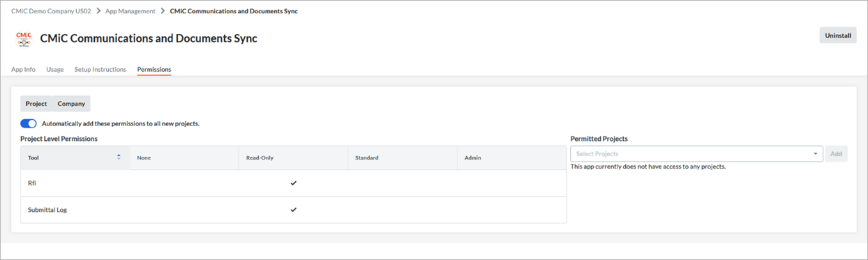The height and width of the screenshot is (260, 868).
Task: Click the no access to projects message
Action: (x=648, y=167)
